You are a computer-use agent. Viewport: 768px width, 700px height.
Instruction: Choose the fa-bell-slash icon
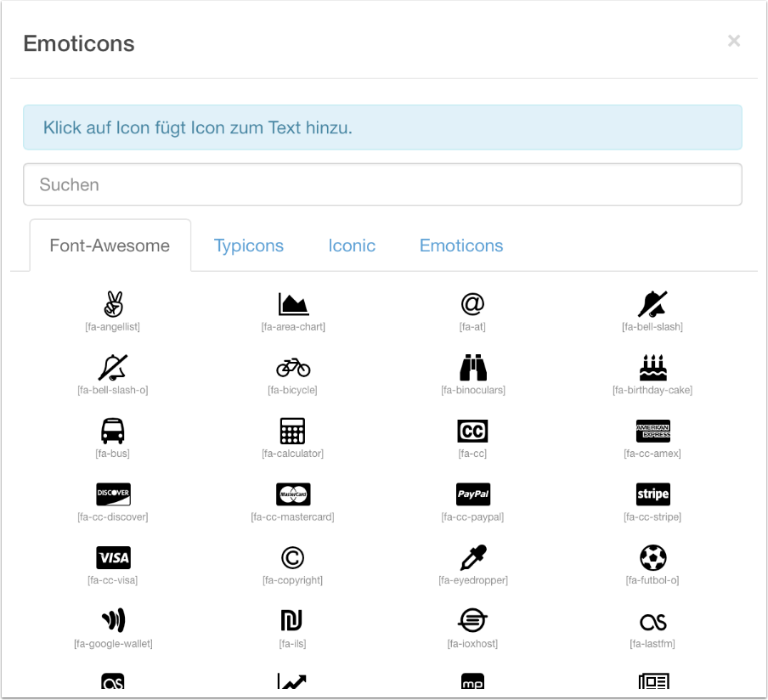[652, 304]
